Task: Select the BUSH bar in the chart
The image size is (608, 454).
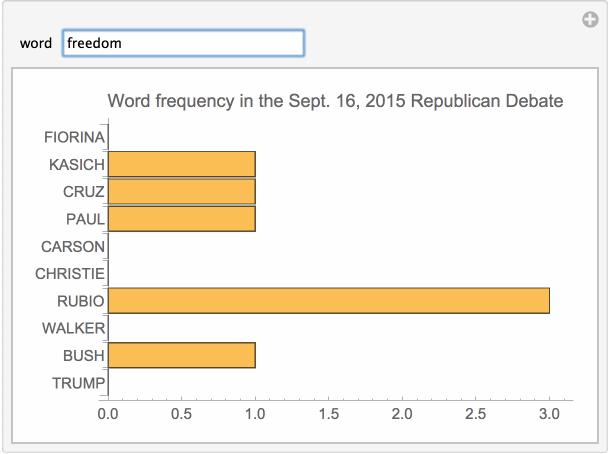Action: click(x=181, y=355)
